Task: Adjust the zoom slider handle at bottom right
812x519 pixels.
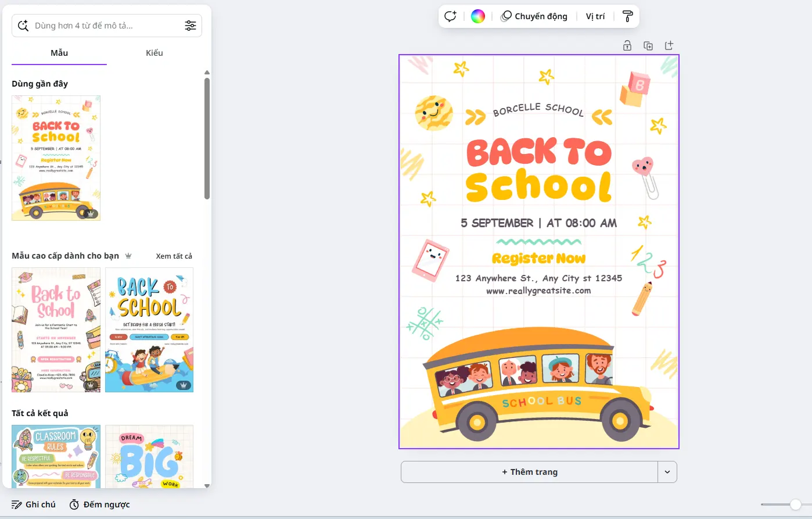Action: point(795,504)
